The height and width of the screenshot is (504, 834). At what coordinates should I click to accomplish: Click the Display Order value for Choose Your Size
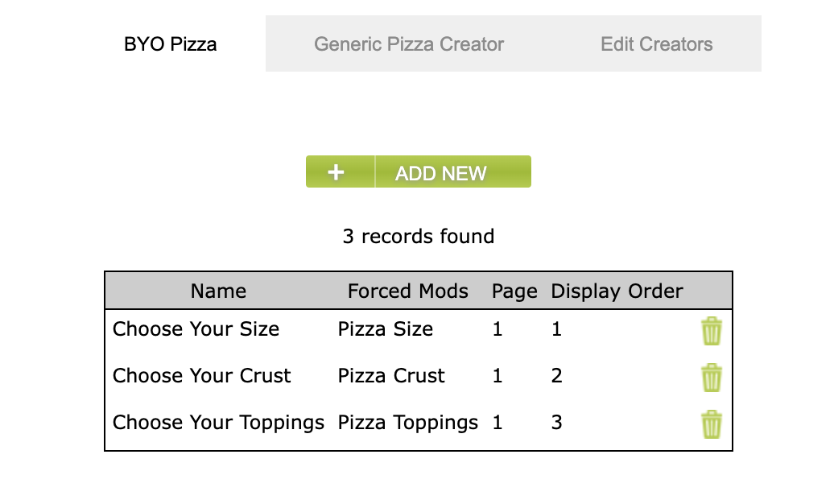click(x=556, y=329)
